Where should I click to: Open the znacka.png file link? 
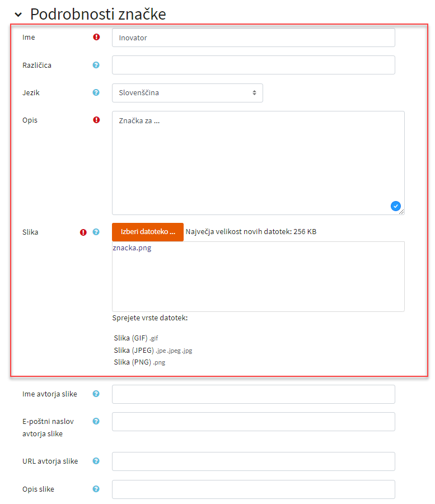point(132,248)
